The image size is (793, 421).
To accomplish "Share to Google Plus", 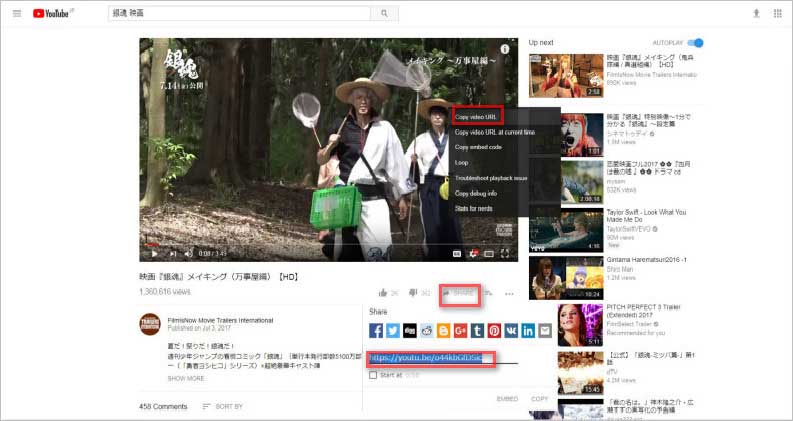I will [460, 331].
